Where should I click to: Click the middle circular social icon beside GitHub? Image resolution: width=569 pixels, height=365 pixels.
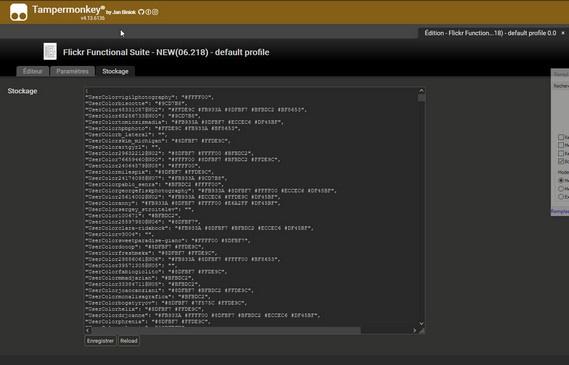(148, 12)
